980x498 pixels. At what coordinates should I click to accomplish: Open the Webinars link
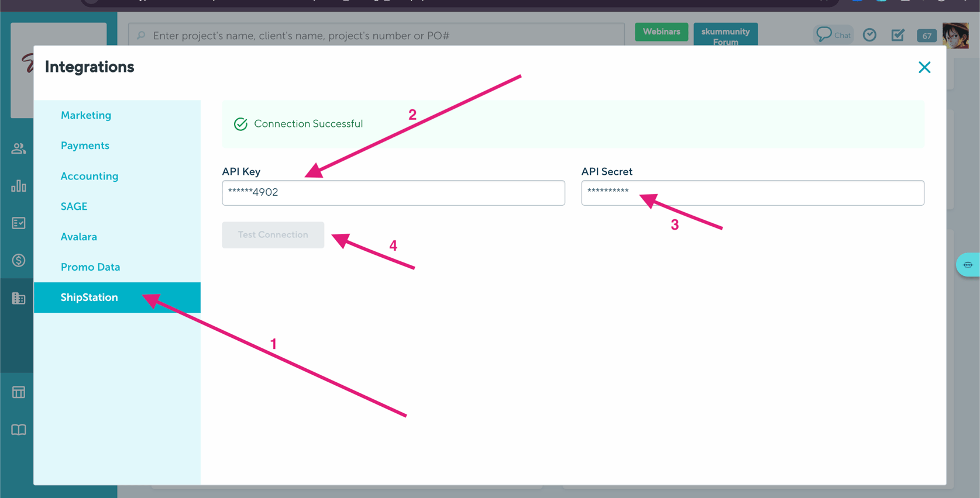tap(661, 32)
